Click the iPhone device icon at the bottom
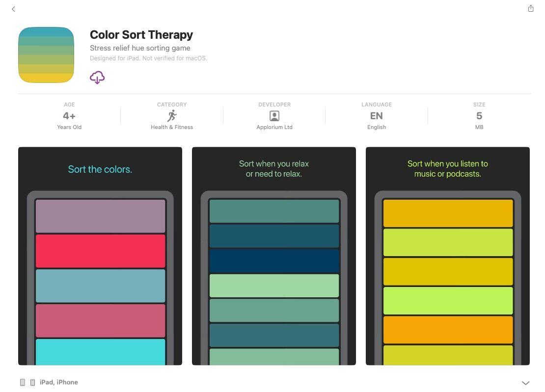The image size is (545, 392). pos(32,382)
